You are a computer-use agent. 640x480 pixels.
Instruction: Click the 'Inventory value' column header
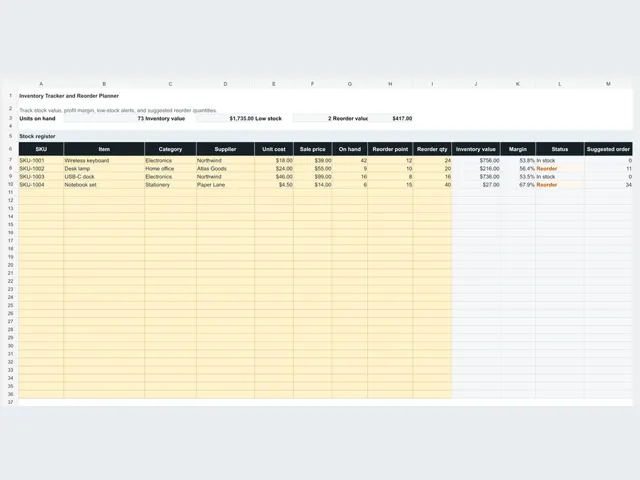[x=476, y=149]
